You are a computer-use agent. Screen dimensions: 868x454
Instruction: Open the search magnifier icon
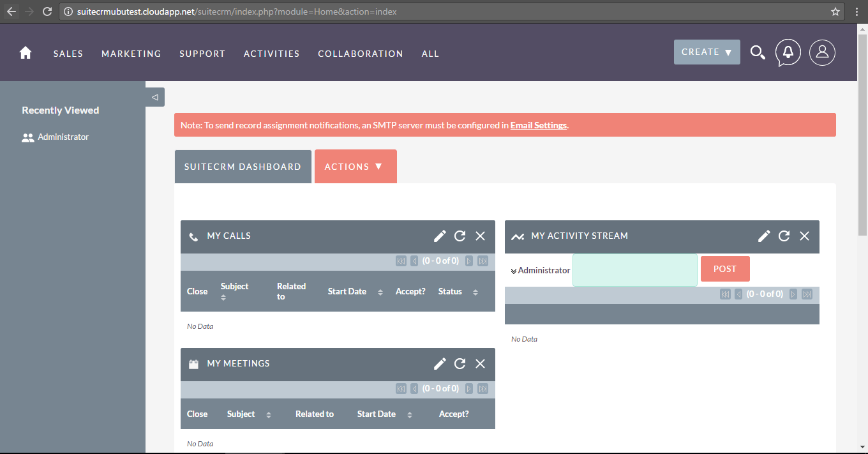757,52
